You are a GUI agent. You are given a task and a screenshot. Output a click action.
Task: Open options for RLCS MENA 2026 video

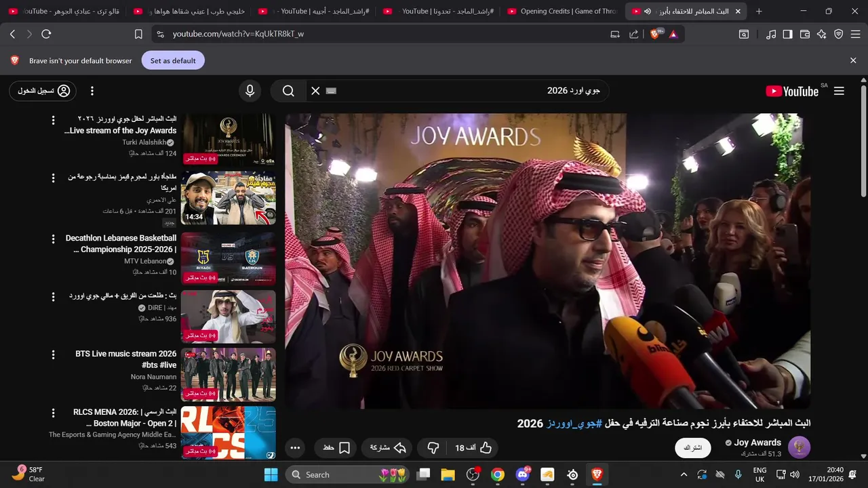[x=53, y=412]
